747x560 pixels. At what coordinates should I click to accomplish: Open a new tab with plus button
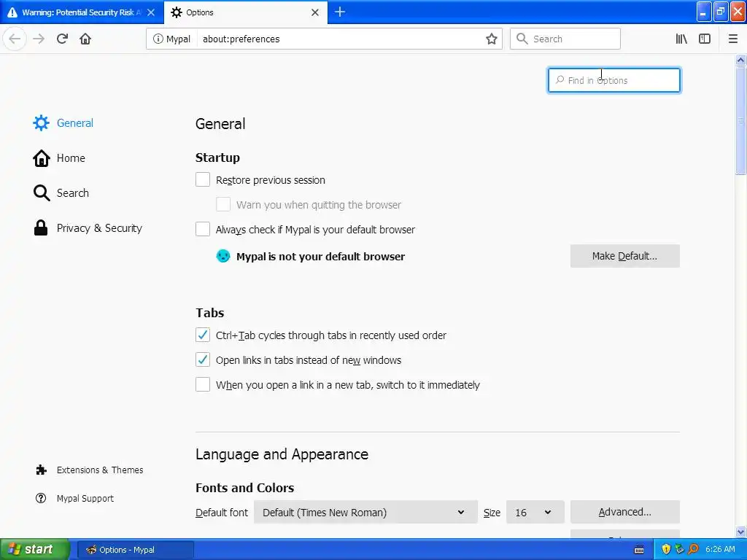click(340, 12)
